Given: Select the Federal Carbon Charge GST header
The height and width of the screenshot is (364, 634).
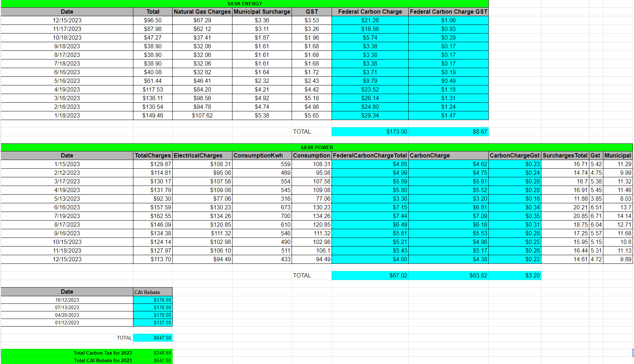Looking at the screenshot, I should tap(448, 12).
